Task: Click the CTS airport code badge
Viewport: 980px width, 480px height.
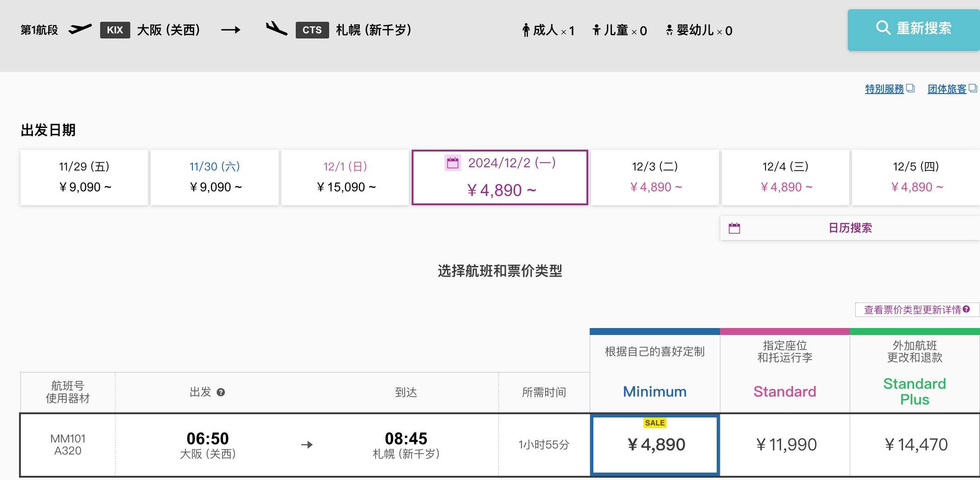Action: 312,30
